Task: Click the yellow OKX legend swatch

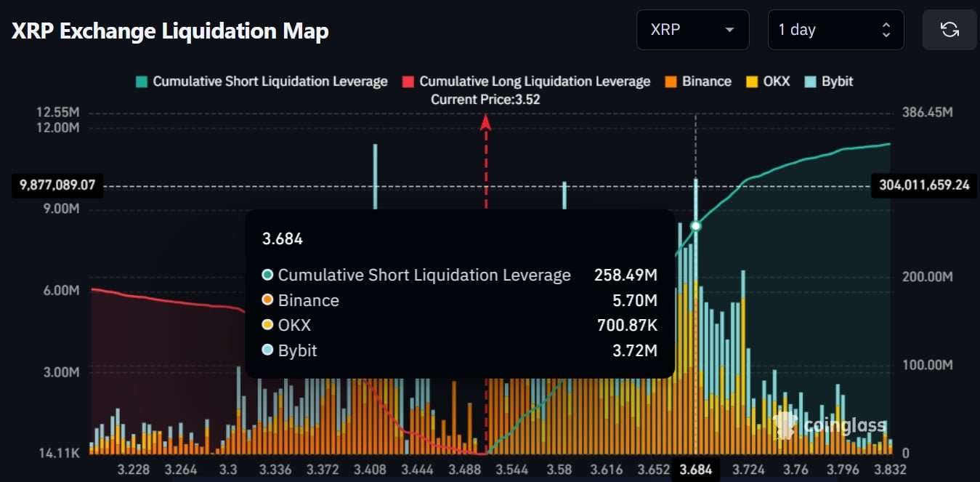Action: pyautogui.click(x=751, y=81)
